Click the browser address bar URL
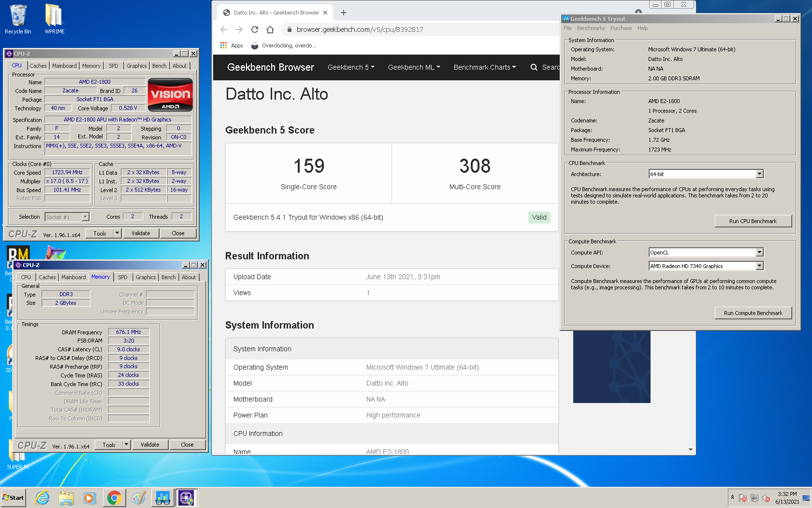The width and height of the screenshot is (812, 508). coord(360,30)
